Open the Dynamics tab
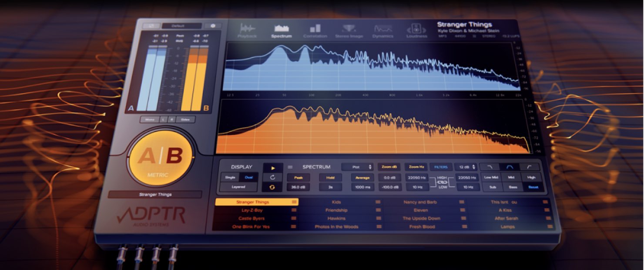Screen dimensions: 644x270 tap(382, 31)
